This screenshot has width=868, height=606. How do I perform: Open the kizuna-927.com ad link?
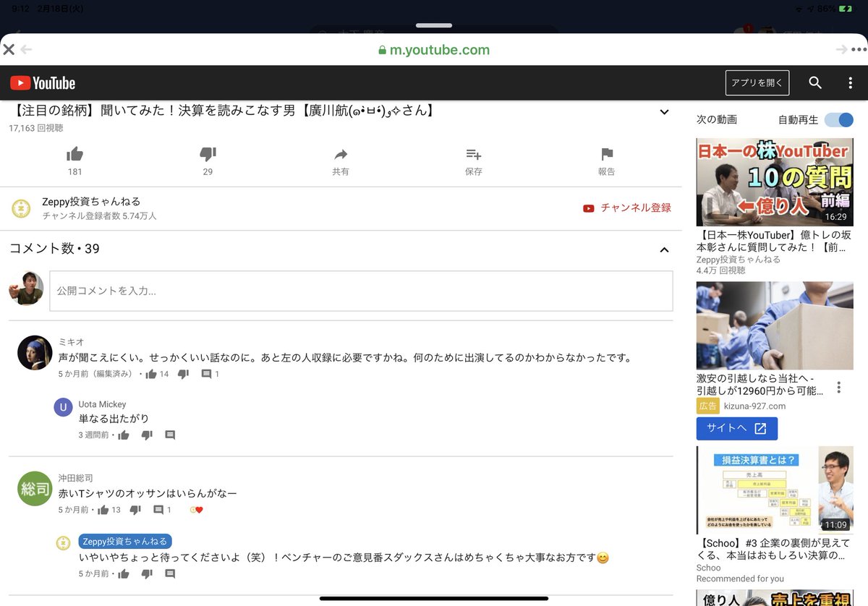pyautogui.click(x=754, y=406)
